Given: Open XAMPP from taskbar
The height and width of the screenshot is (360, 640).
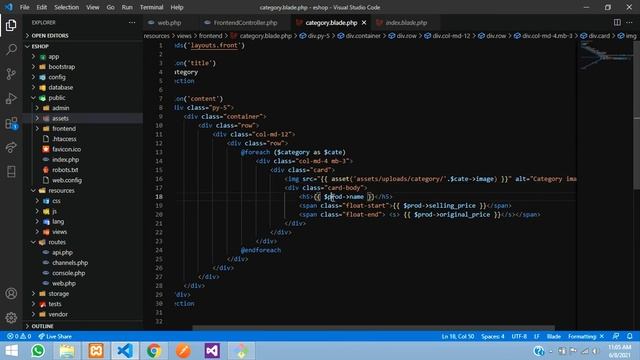Looking at the screenshot, I should 96,351.
